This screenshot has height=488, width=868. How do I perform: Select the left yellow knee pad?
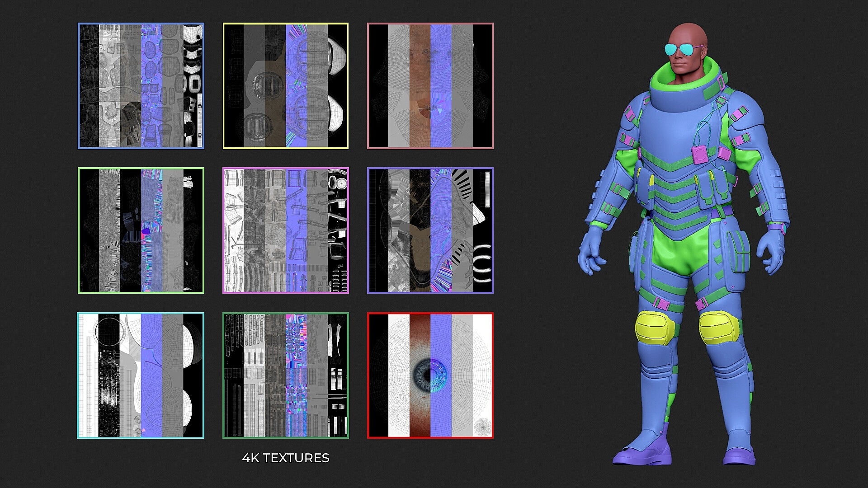(x=655, y=329)
